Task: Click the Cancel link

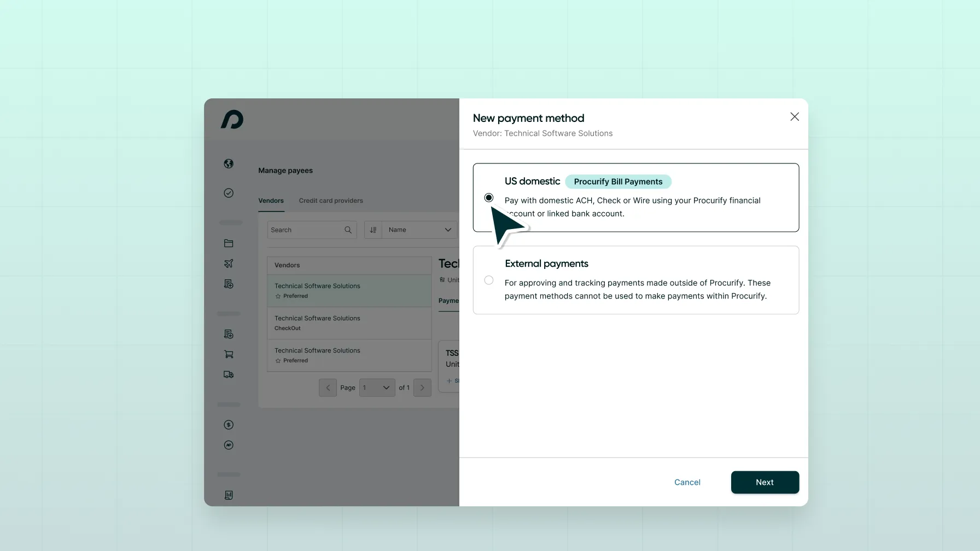Action: [x=687, y=482]
